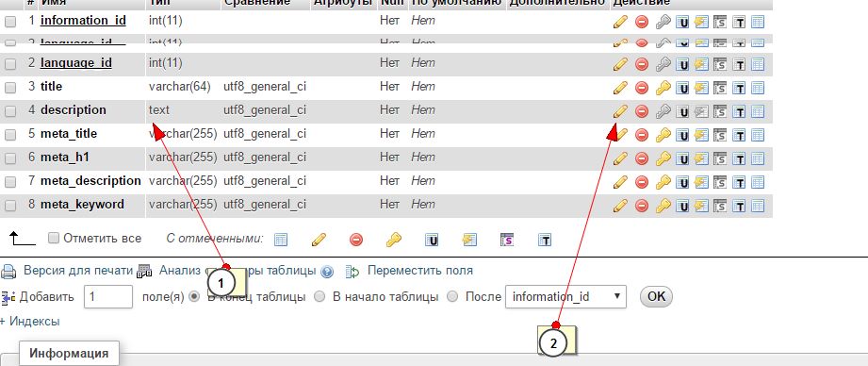
Task: Add spatial index on title column
Action: point(720,88)
